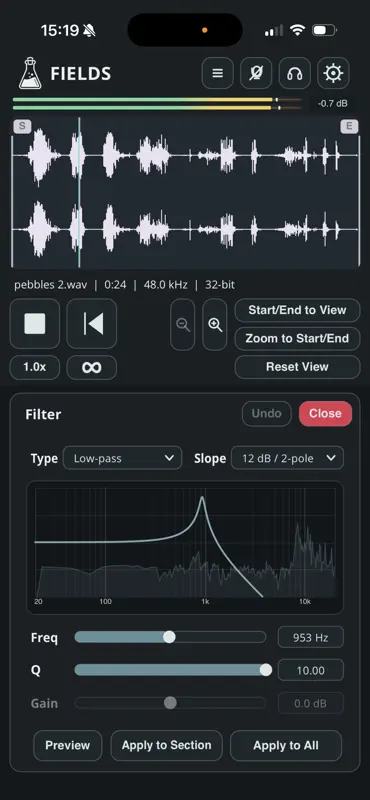Change the 1.0x playback speed

35,367
